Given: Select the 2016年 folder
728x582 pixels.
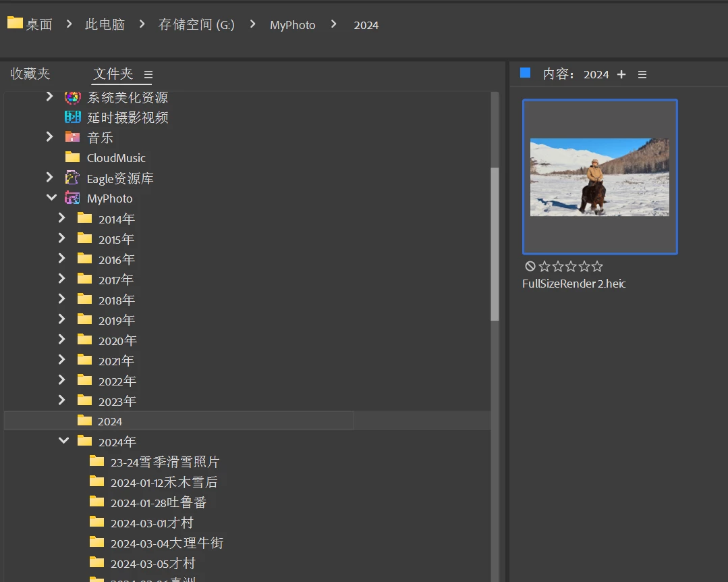Looking at the screenshot, I should click(x=117, y=260).
